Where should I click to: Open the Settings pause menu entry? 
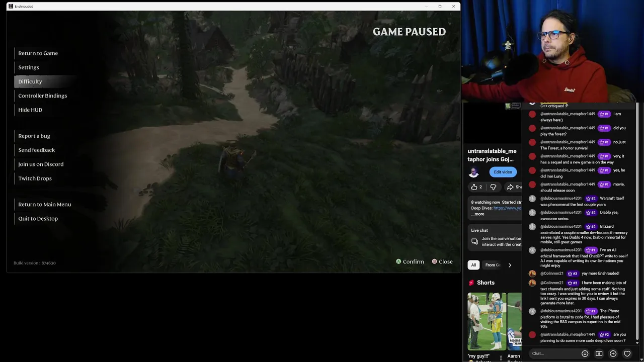point(29,67)
